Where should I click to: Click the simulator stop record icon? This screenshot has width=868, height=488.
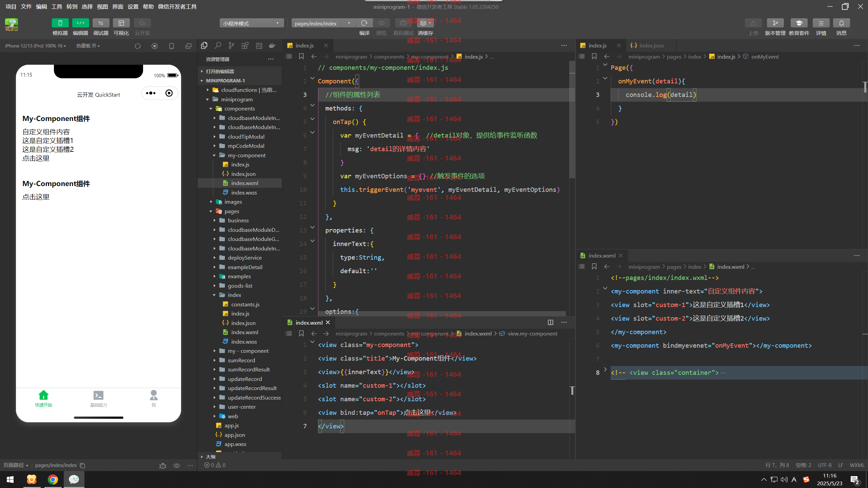point(155,46)
